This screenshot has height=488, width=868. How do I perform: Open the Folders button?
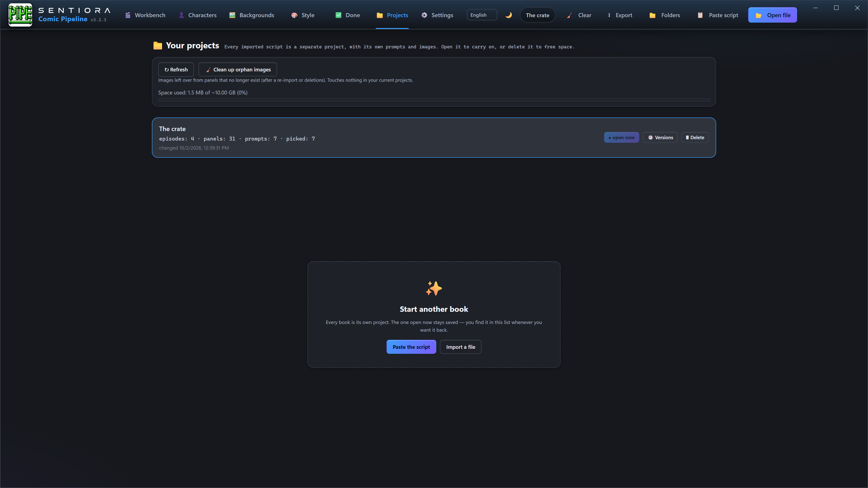665,15
